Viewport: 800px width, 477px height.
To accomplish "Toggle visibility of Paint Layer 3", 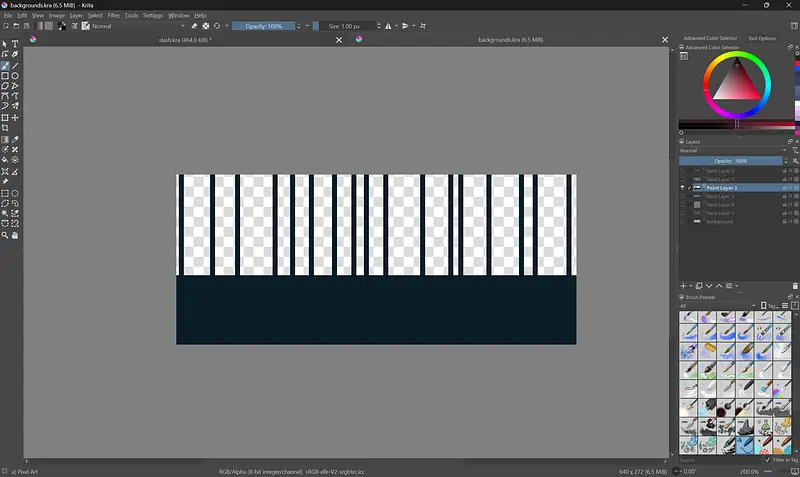I will pyautogui.click(x=683, y=187).
